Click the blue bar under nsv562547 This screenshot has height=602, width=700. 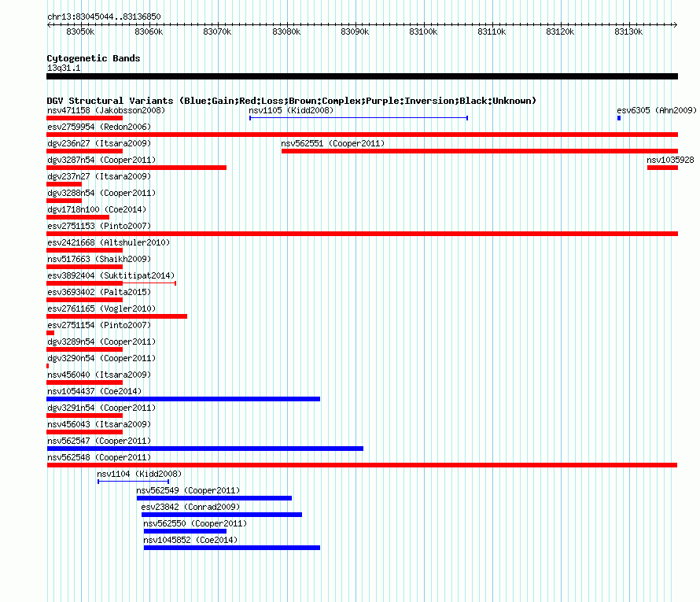point(205,449)
